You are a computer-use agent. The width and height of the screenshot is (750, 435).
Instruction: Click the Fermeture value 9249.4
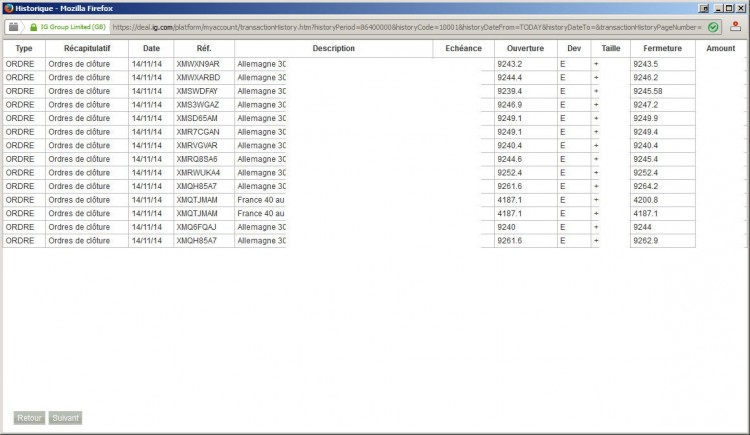coord(645,132)
